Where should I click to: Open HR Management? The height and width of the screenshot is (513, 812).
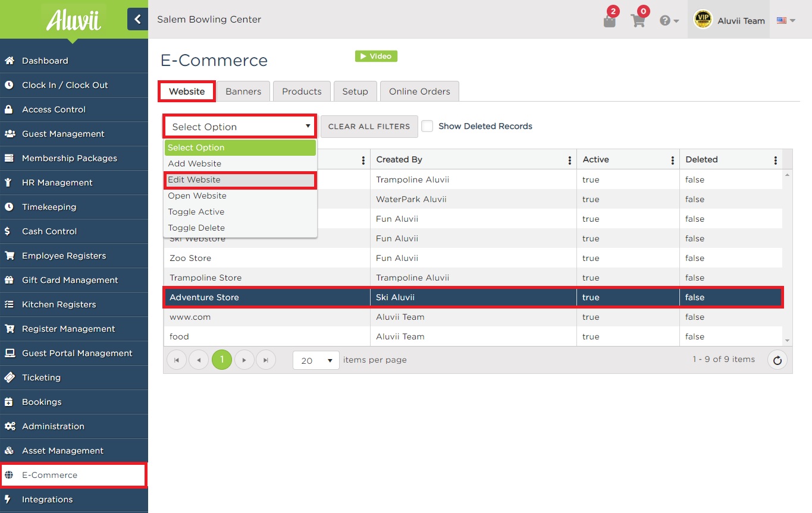74,182
